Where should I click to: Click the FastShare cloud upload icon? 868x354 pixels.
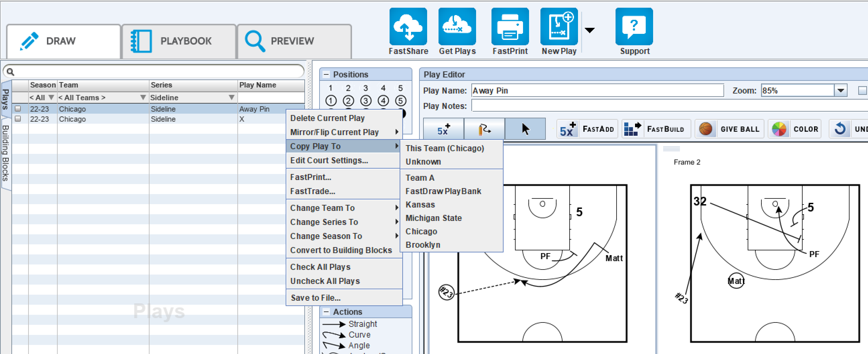point(408,26)
